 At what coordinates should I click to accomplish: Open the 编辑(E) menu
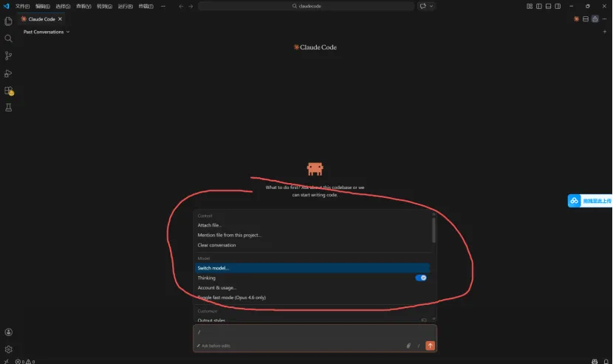pyautogui.click(x=43, y=6)
